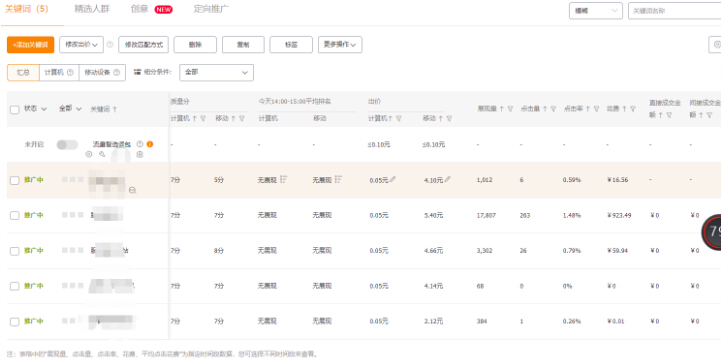Focus the 关键词名称 search field

[x=676, y=11]
